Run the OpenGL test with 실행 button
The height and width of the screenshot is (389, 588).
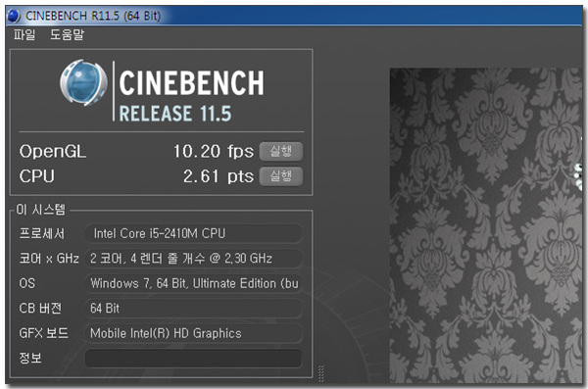(281, 152)
